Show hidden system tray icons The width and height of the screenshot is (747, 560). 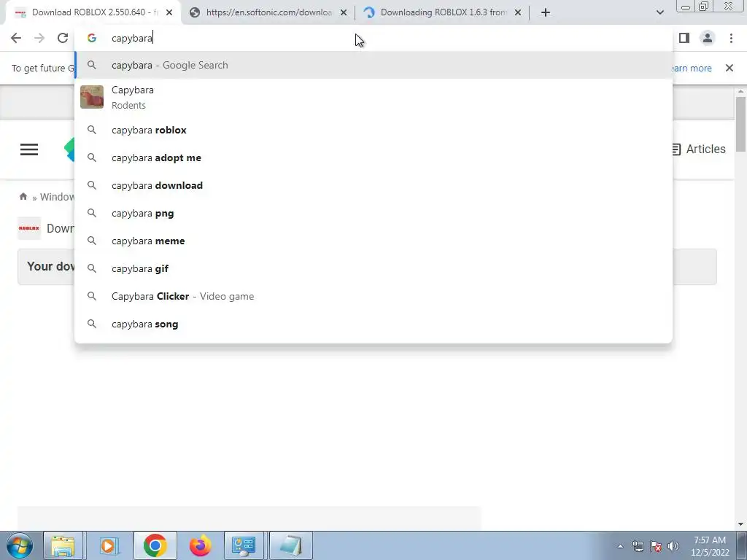[x=620, y=546]
